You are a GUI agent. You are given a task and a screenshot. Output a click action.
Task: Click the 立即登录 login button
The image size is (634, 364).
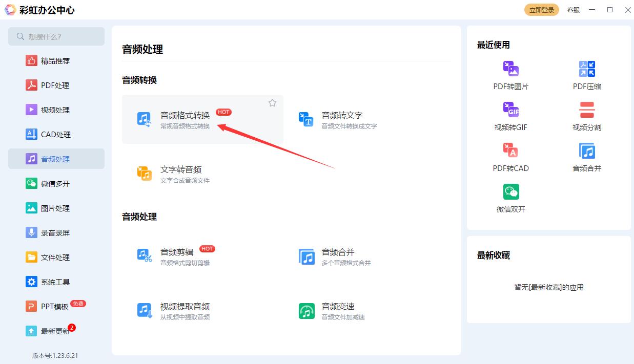pos(542,10)
